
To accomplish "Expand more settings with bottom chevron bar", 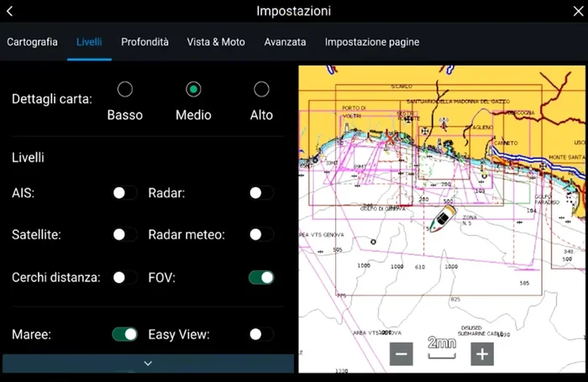I will pos(148,364).
